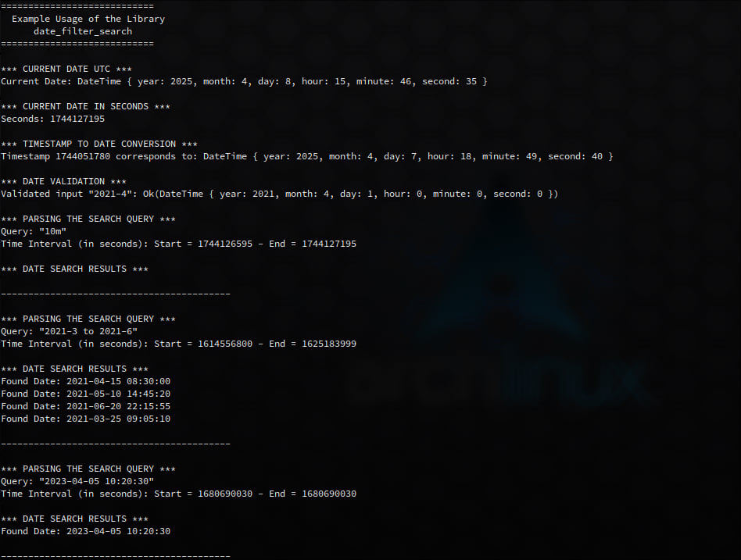Click 'Found Date: 2021-05-10 14:45:20'
Image resolution: width=741 pixels, height=560 pixels.
pos(85,394)
